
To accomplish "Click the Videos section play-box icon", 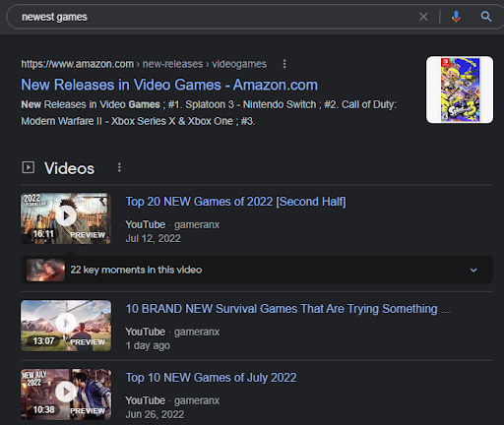I will pyautogui.click(x=29, y=167).
